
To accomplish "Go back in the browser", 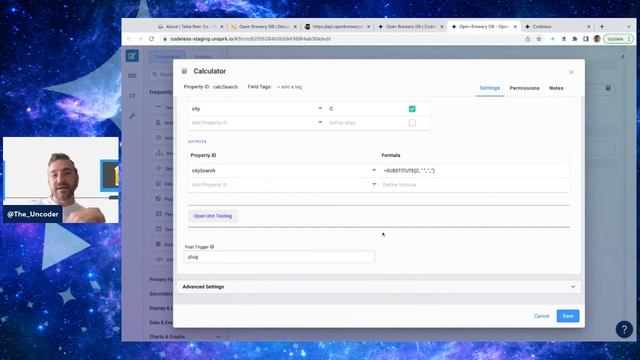I will [x=129, y=39].
